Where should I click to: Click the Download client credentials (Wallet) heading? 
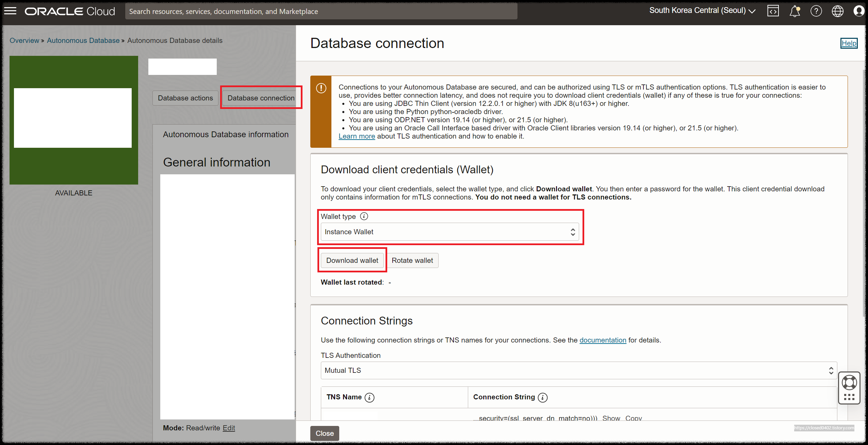click(x=407, y=170)
